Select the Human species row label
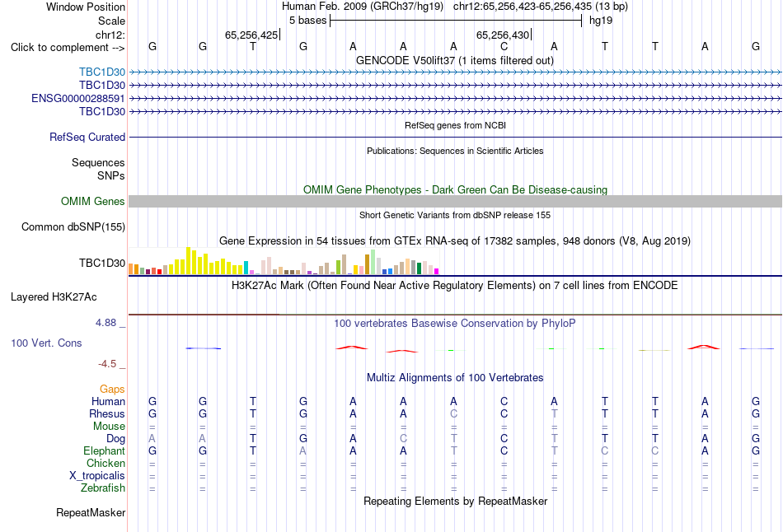Viewport: 783px width, 532px height. click(108, 402)
